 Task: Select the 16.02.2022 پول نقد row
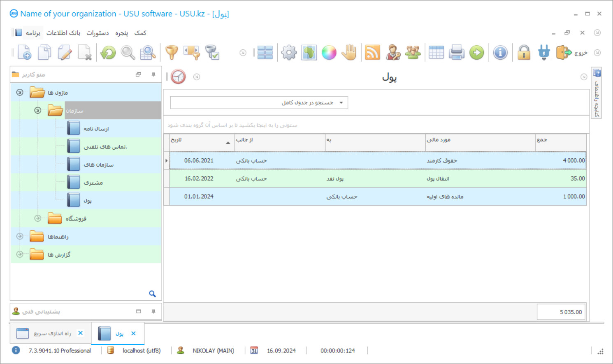(x=370, y=179)
